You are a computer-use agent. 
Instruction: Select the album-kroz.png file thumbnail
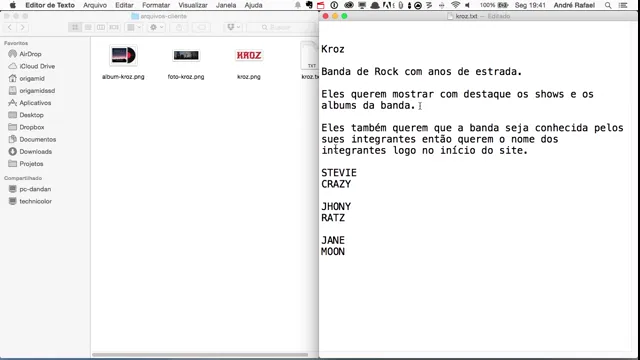click(123, 56)
